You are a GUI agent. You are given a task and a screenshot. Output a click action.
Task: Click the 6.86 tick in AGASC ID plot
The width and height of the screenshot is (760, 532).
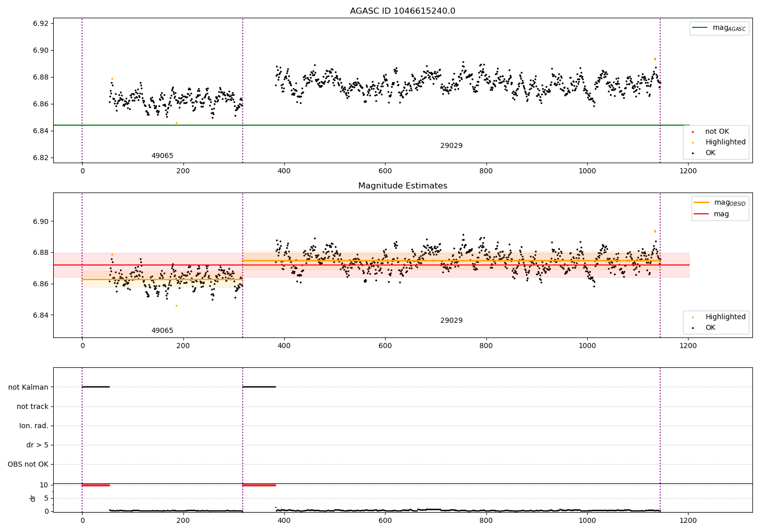point(41,104)
